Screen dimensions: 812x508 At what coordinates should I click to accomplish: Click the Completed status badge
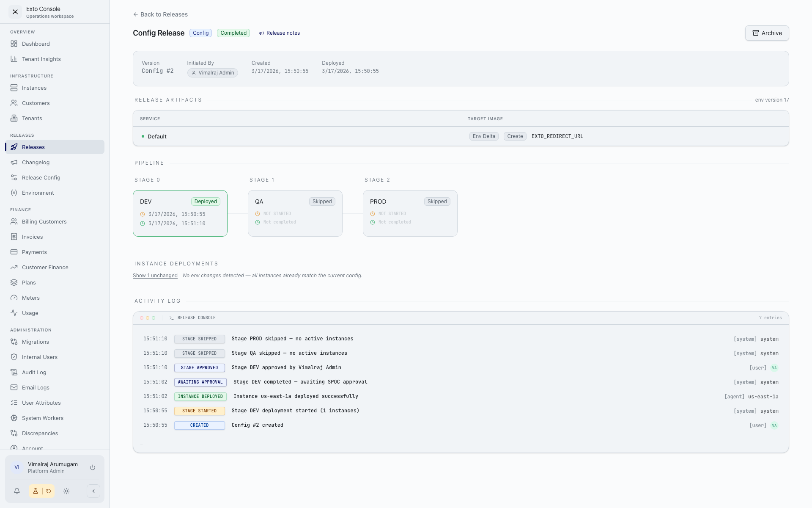[233, 33]
